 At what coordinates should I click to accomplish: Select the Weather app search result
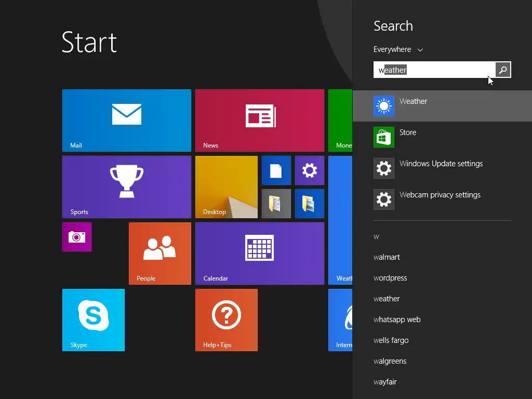(x=443, y=106)
